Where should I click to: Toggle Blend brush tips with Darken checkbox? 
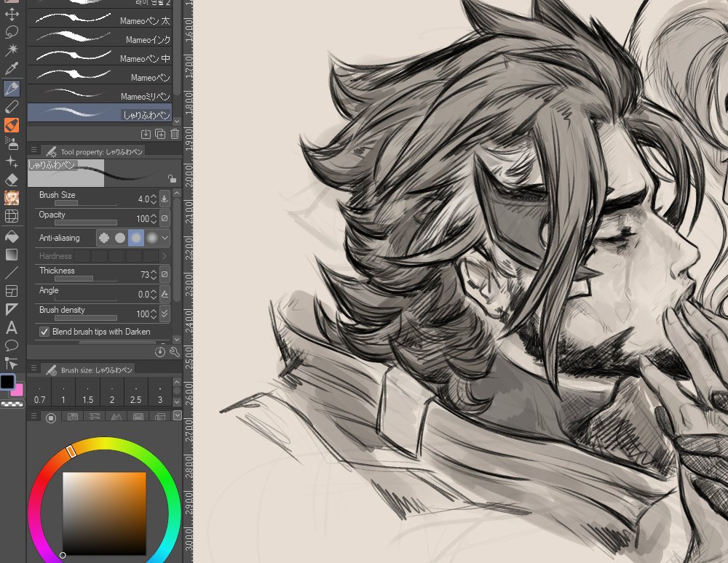pyautogui.click(x=44, y=332)
